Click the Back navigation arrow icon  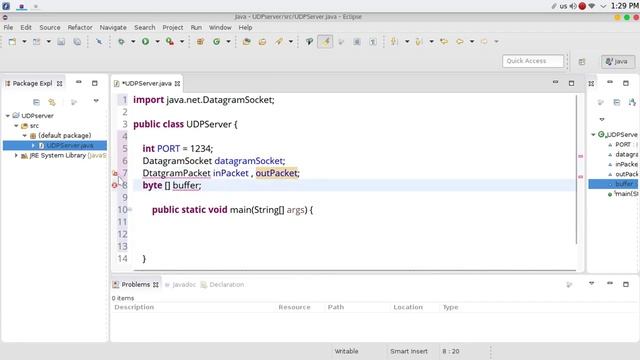[x=460, y=42]
